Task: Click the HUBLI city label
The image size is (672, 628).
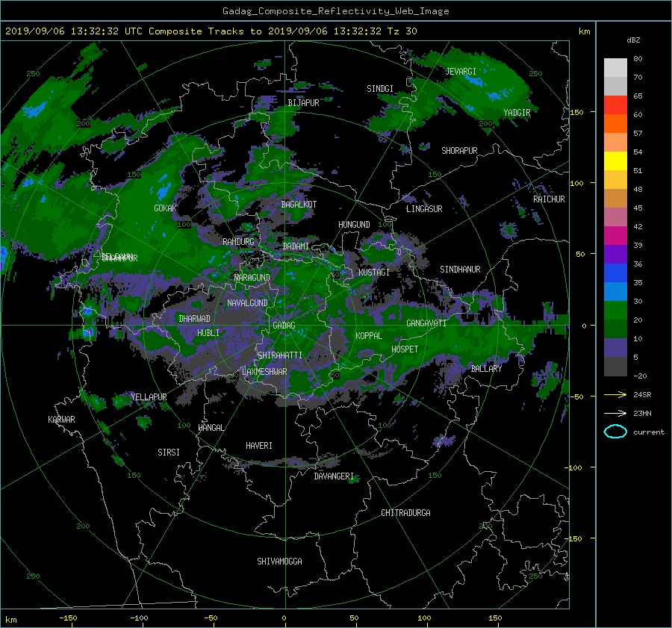Action: 208,333
